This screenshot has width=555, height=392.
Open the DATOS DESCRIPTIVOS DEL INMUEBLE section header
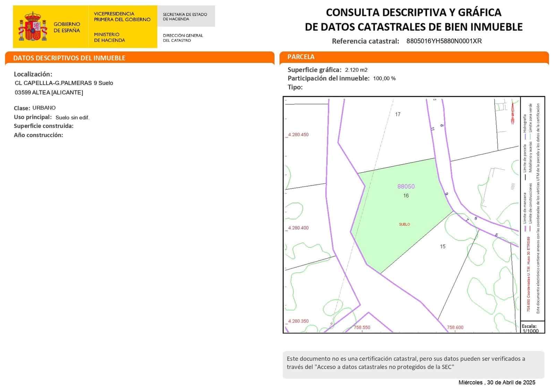pyautogui.click(x=69, y=58)
